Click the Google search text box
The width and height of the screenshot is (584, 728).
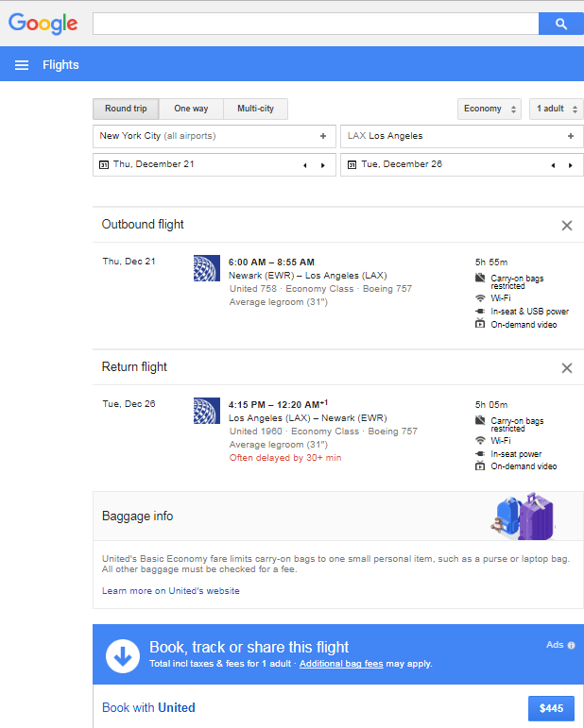[x=316, y=24]
